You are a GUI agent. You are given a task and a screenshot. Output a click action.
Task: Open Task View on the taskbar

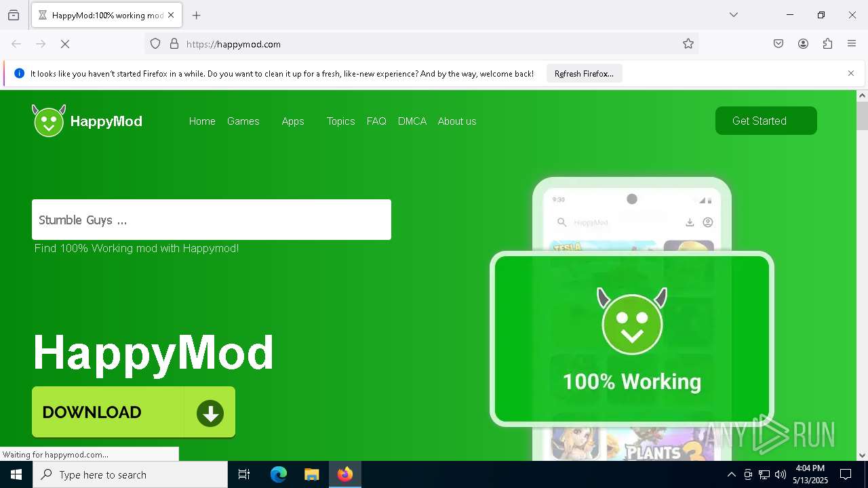244,474
